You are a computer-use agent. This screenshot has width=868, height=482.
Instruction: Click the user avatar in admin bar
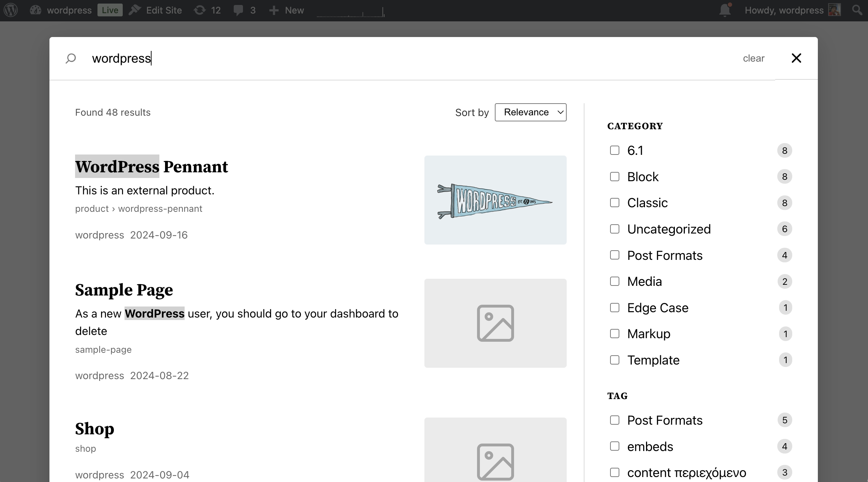coord(834,10)
